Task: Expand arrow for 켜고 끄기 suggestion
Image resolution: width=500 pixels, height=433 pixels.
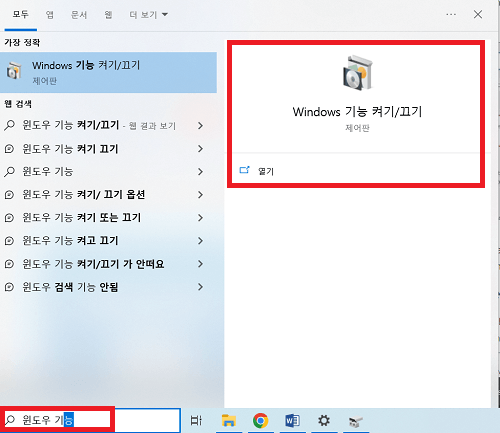Action: pyautogui.click(x=200, y=241)
